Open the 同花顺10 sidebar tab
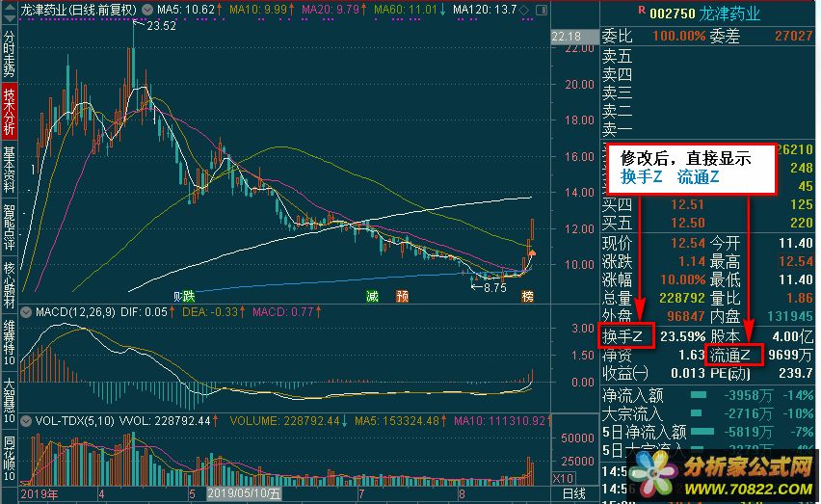821x504 pixels. point(9,459)
